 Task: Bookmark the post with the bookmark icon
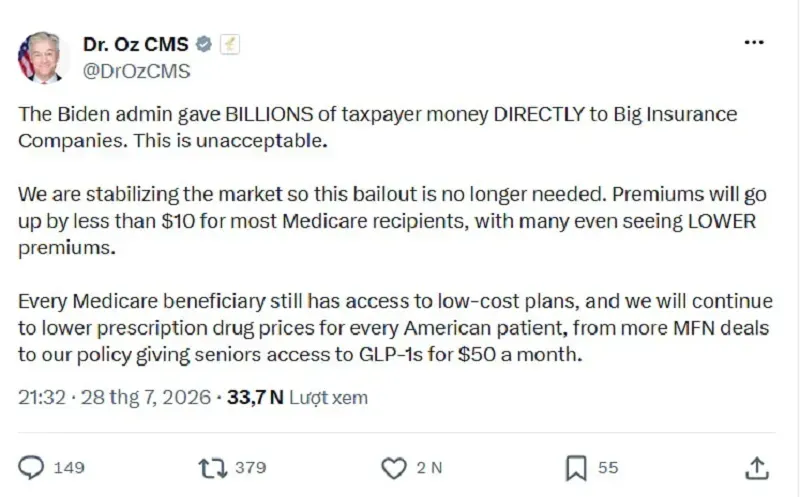click(x=576, y=468)
